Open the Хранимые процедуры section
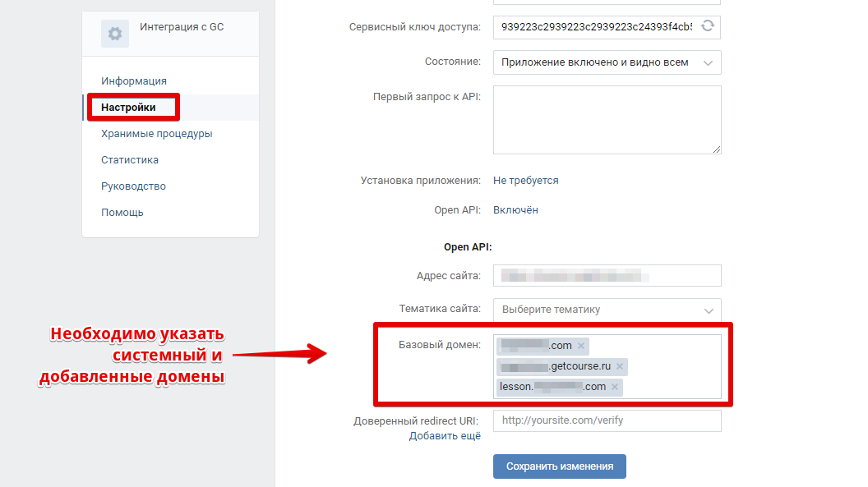Screen dimensions: 868x487 tap(157, 134)
